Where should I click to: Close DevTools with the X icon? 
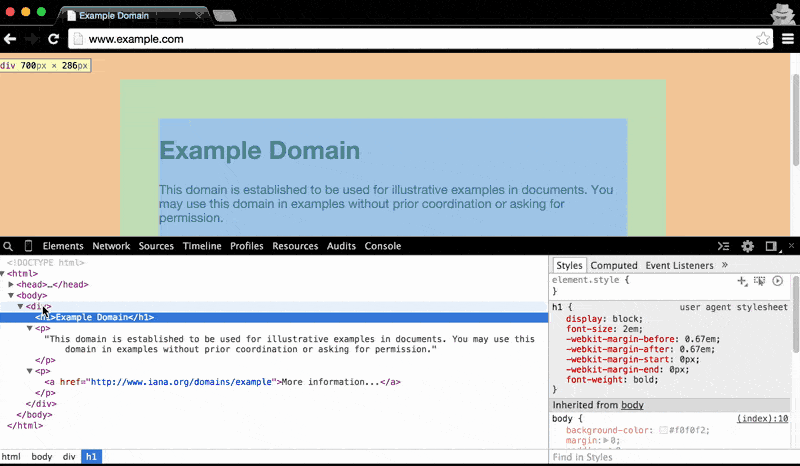[x=791, y=246]
